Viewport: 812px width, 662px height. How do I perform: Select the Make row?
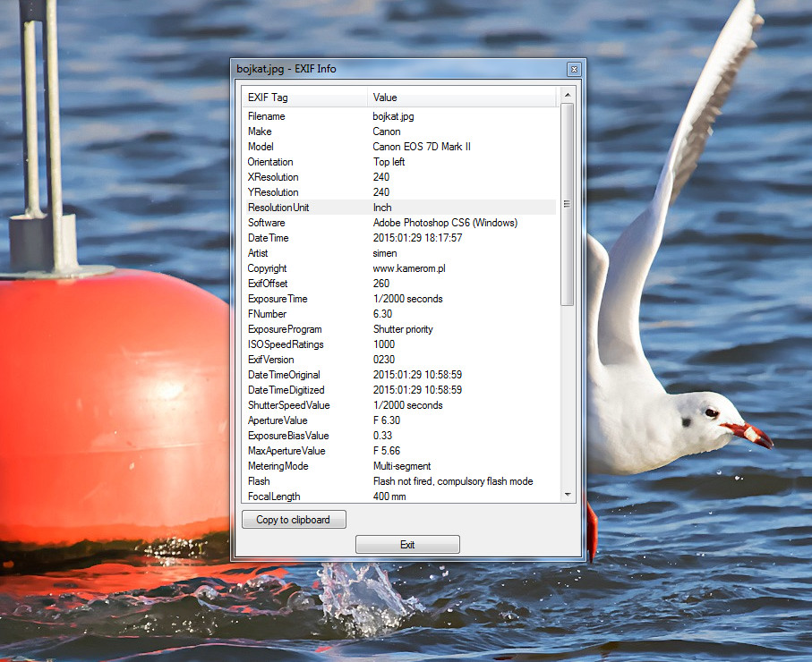399,132
